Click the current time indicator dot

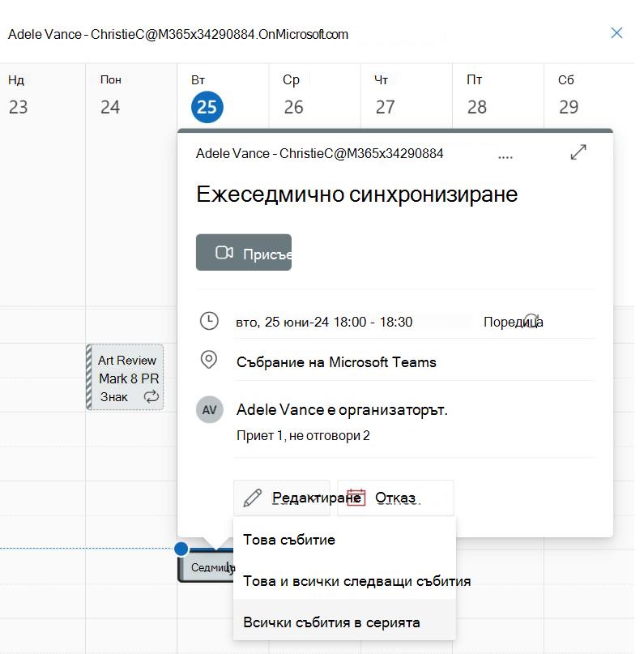coord(181,549)
